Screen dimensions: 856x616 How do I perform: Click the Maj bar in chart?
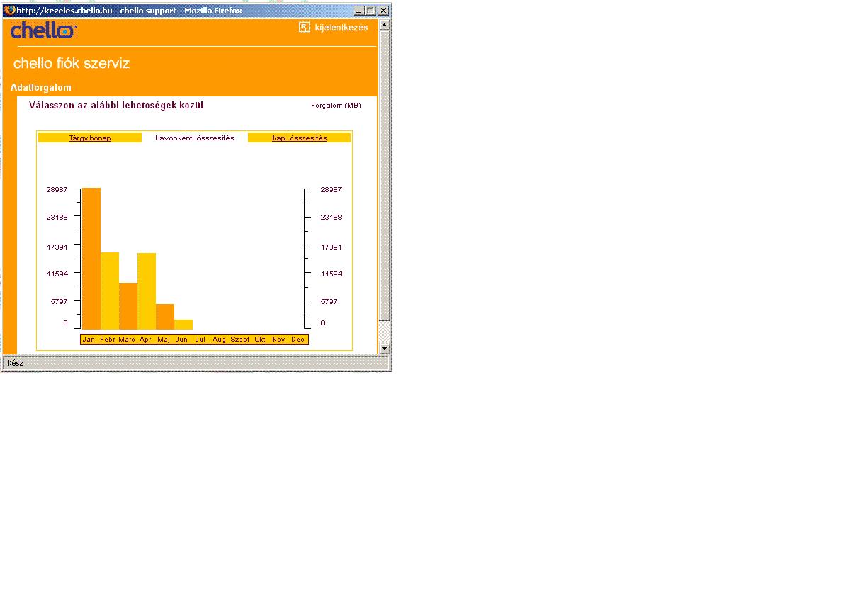click(x=164, y=316)
